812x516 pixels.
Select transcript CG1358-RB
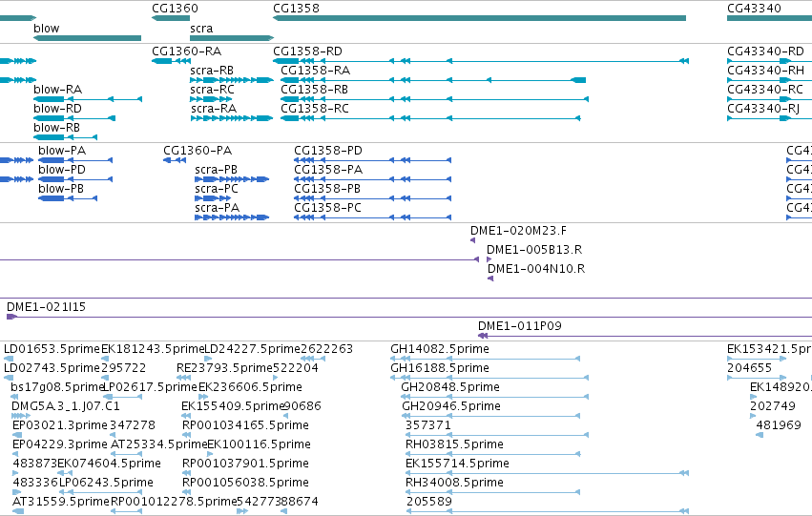coord(314,90)
